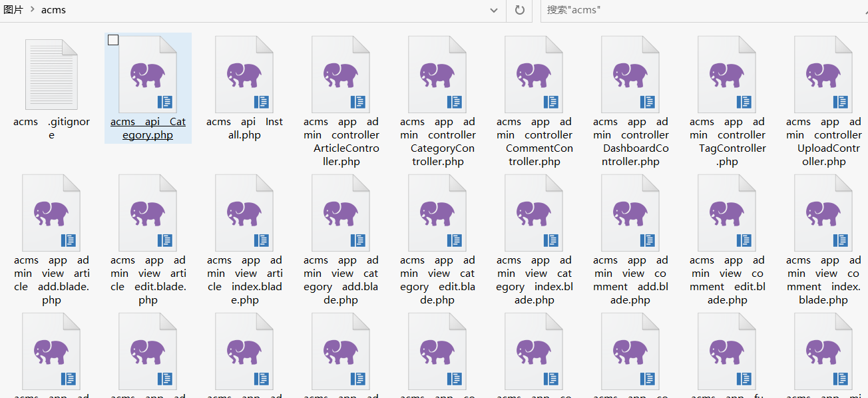Select the CommentController.php file icon

tap(534, 74)
